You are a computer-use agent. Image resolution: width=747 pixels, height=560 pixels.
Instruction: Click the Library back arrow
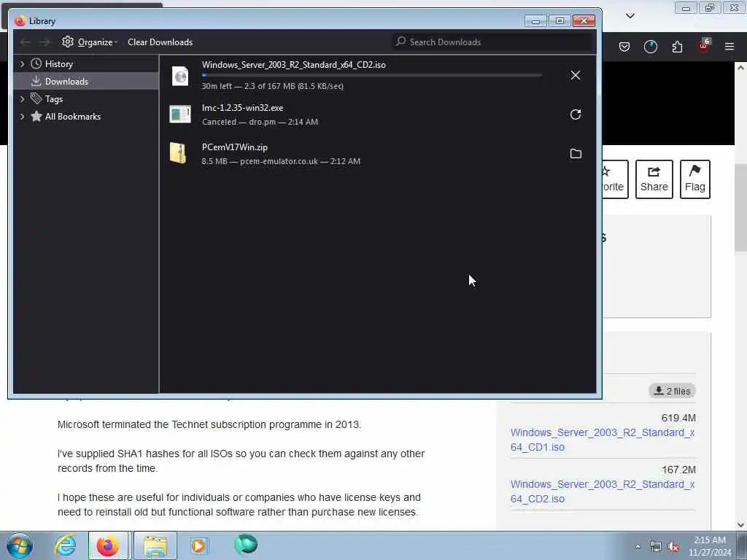25,42
